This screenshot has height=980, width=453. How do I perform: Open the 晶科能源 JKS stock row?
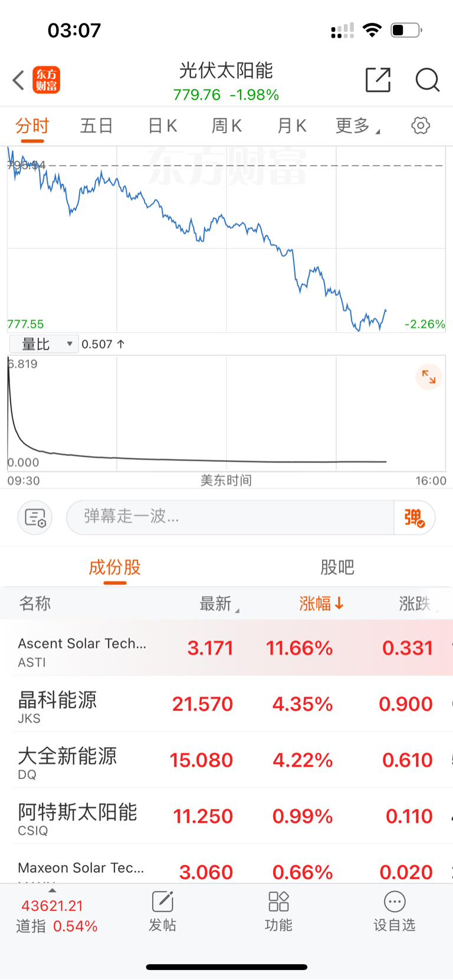(x=226, y=704)
